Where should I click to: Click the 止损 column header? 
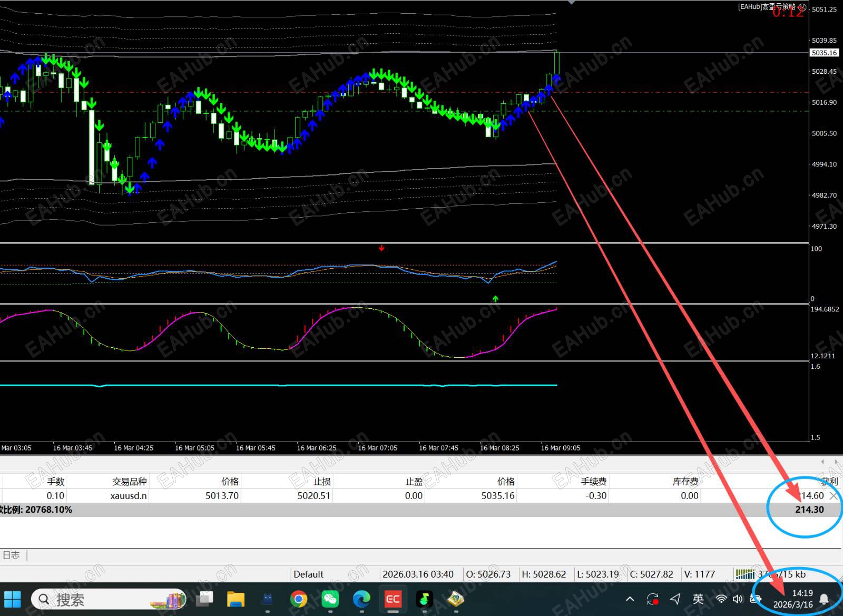click(321, 482)
